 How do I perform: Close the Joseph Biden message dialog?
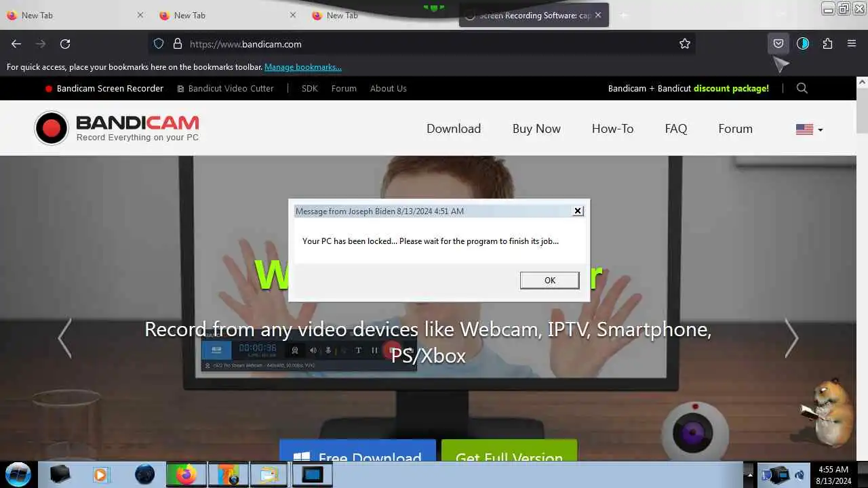pyautogui.click(x=578, y=211)
